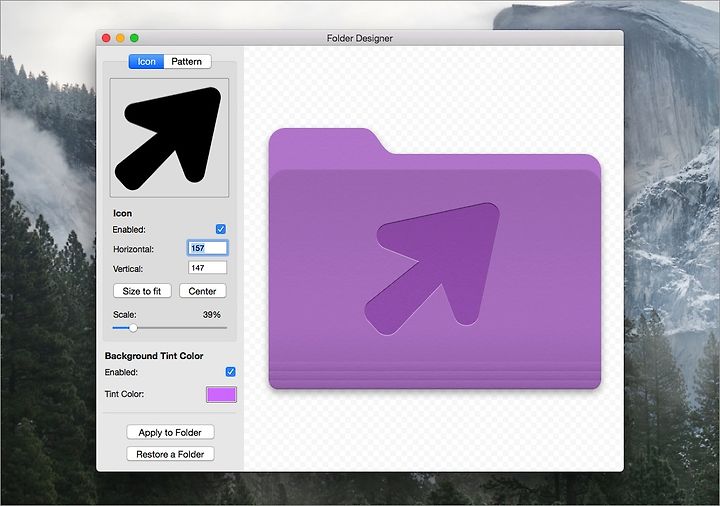The image size is (720, 506).
Task: Toggle the Icon Enabled checkbox
Action: [x=221, y=229]
